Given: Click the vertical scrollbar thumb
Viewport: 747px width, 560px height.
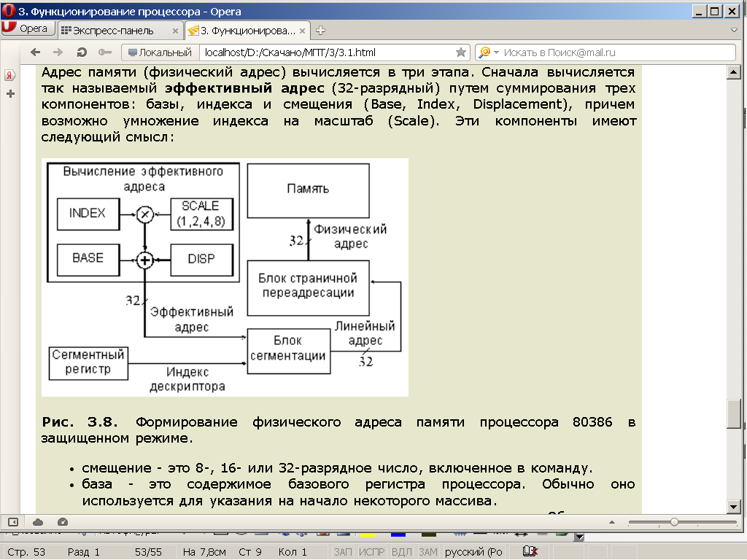Looking at the screenshot, I should point(734,414).
